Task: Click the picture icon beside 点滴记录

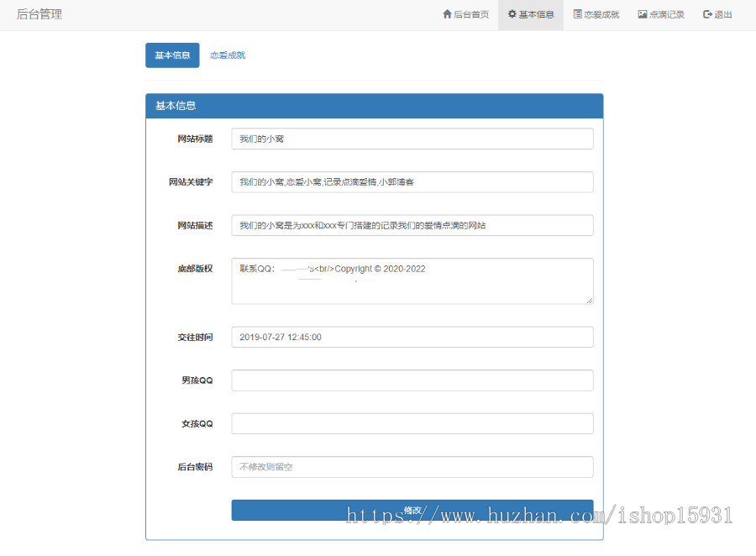Action: (643, 14)
